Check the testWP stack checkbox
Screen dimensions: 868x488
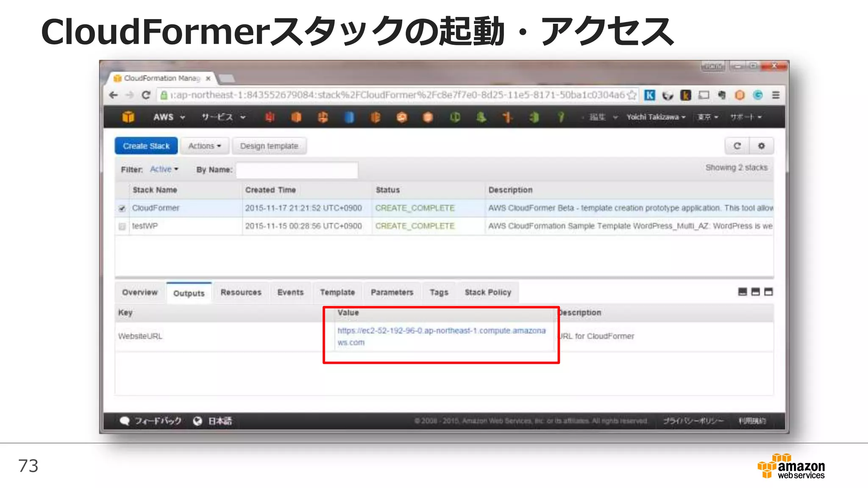122,227
